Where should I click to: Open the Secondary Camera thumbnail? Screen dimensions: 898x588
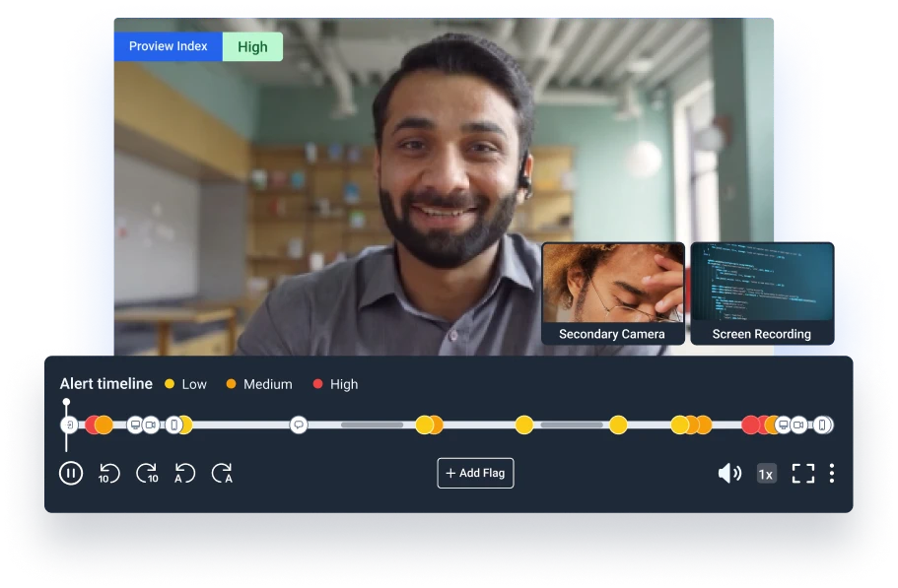tap(614, 293)
